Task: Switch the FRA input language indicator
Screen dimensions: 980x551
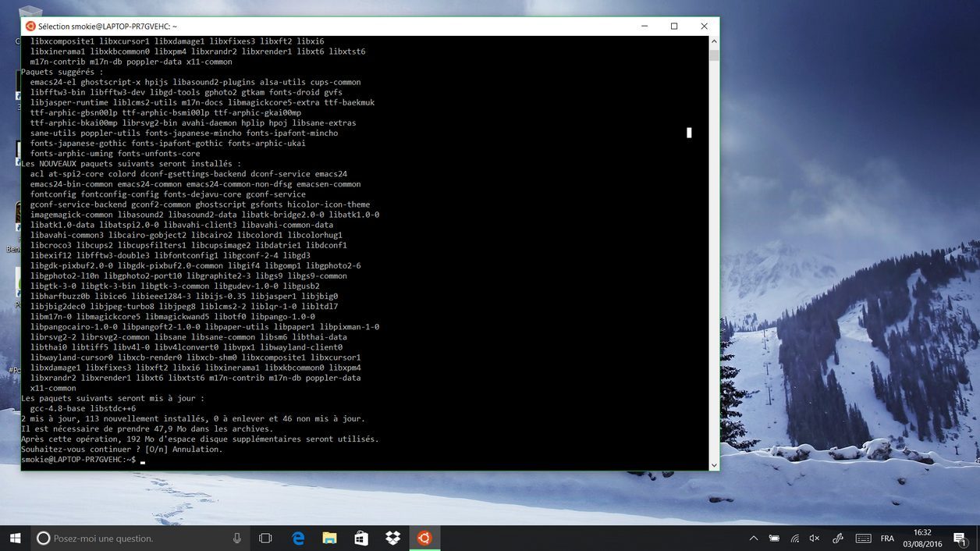Action: tap(887, 538)
